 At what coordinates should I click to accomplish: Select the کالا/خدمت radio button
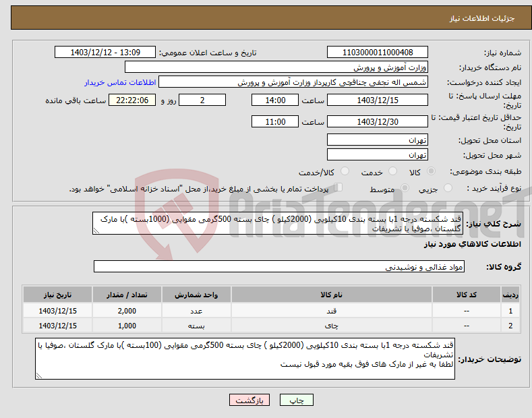coord(345,171)
